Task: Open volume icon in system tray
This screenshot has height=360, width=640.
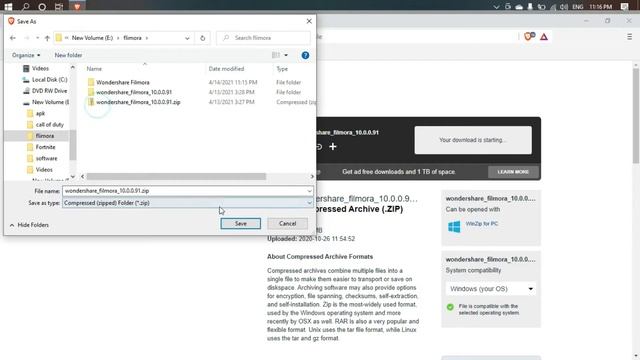Action: pyautogui.click(x=564, y=7)
